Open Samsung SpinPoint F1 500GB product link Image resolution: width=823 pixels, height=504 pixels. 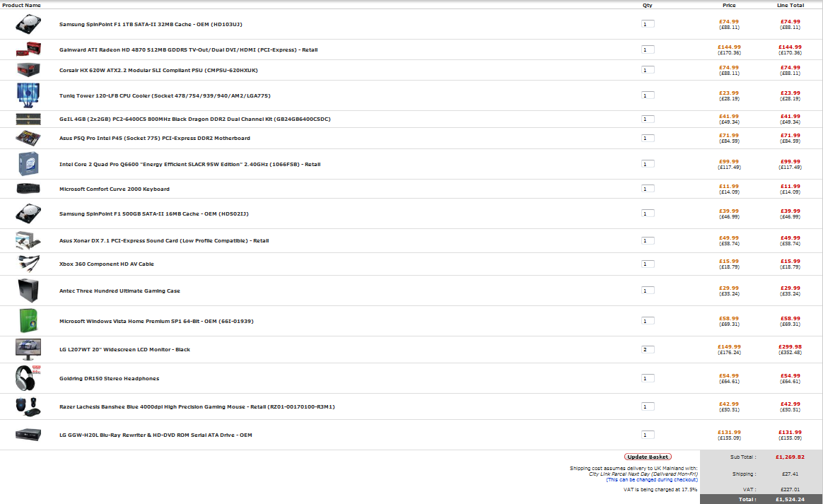(x=154, y=214)
